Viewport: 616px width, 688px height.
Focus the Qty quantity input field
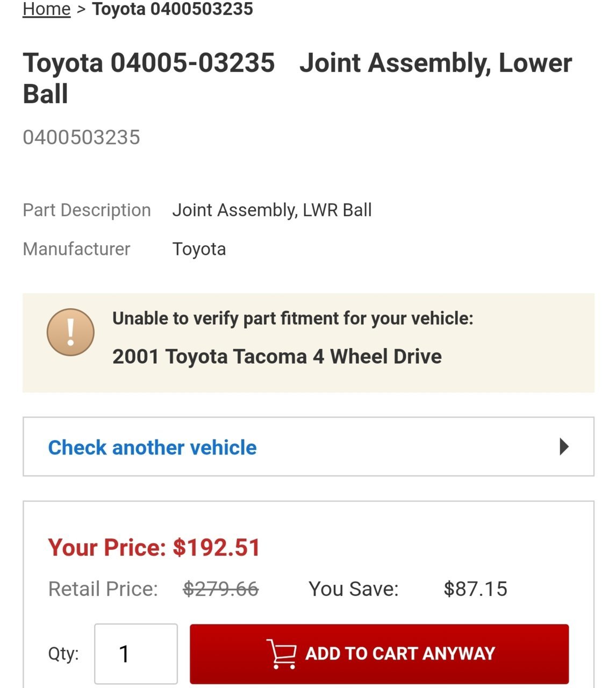click(136, 654)
